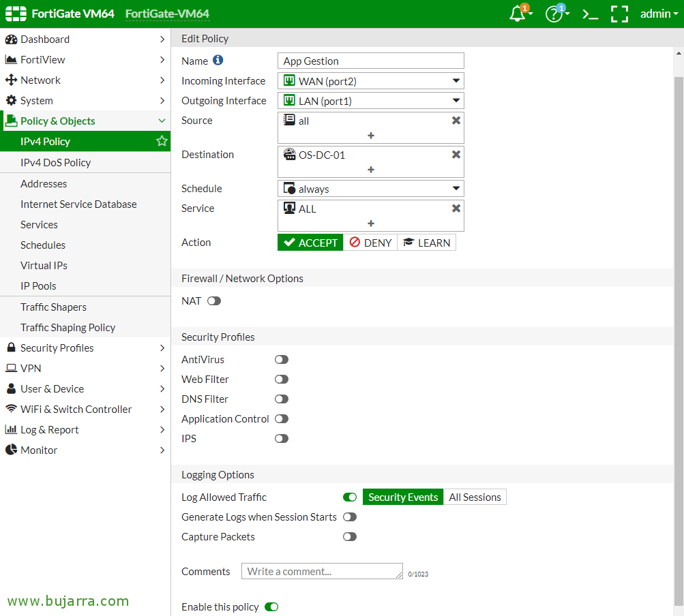Open the Incoming Interface dropdown
The image size is (684, 616).
[371, 80]
